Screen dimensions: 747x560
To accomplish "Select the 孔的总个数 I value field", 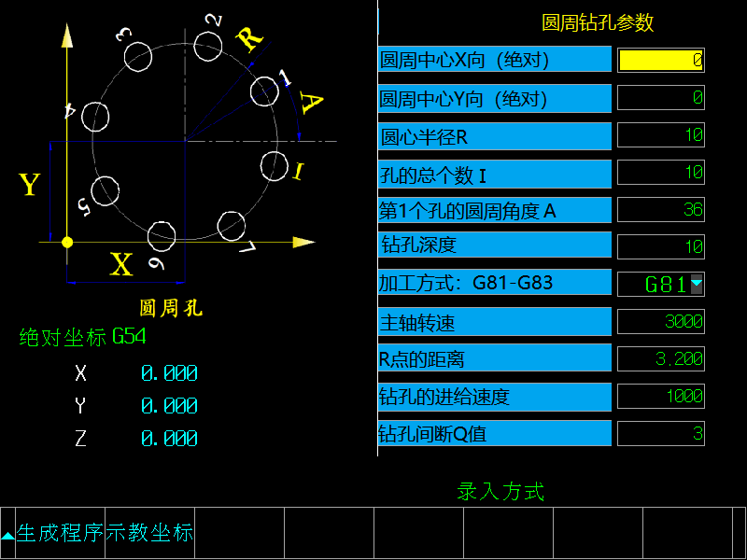I will click(660, 173).
